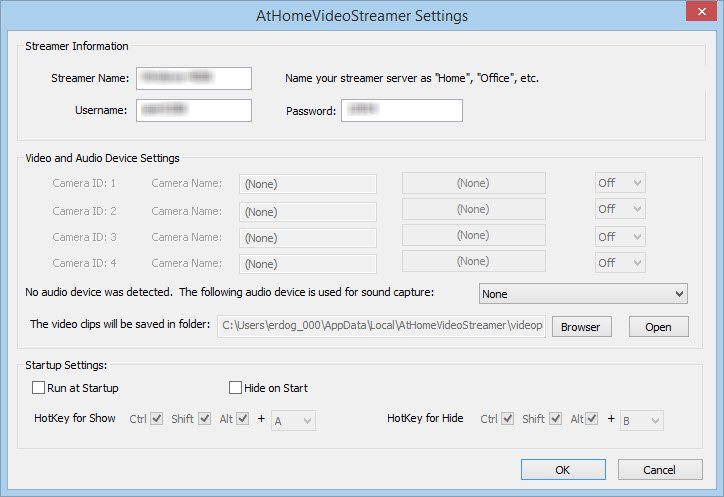
Task: Open Camera 3 Off dropdown
Action: [x=620, y=236]
